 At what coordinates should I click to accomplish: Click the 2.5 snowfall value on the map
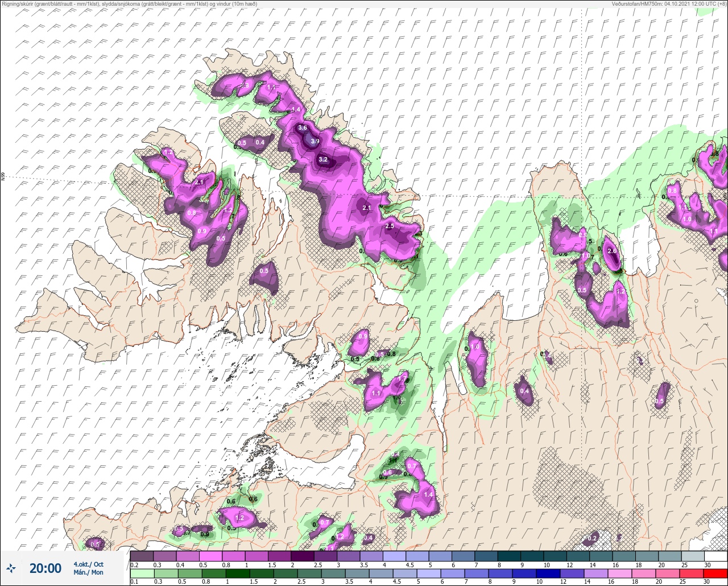tap(390, 226)
